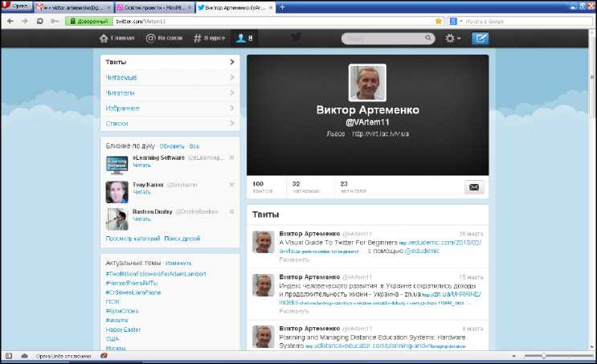597x364 pixels.
Task: Click Все link in similar users panel
Action: [x=194, y=146]
